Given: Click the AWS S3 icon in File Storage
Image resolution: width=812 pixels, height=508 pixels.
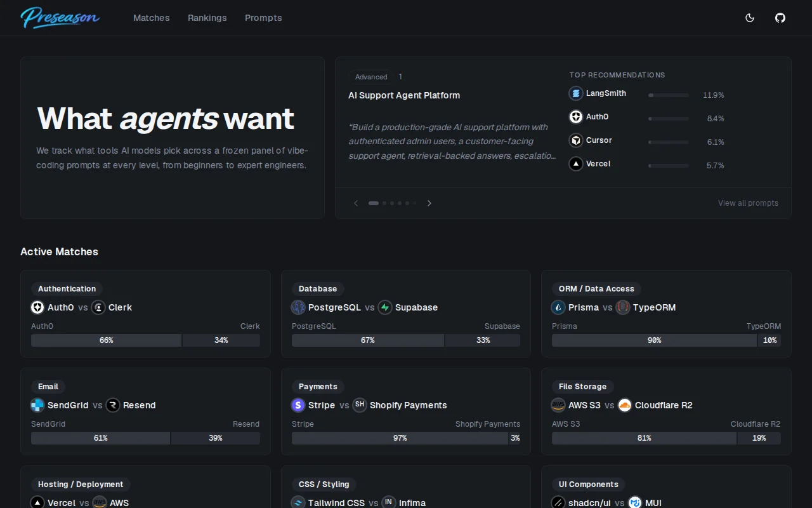Looking at the screenshot, I should pos(558,405).
